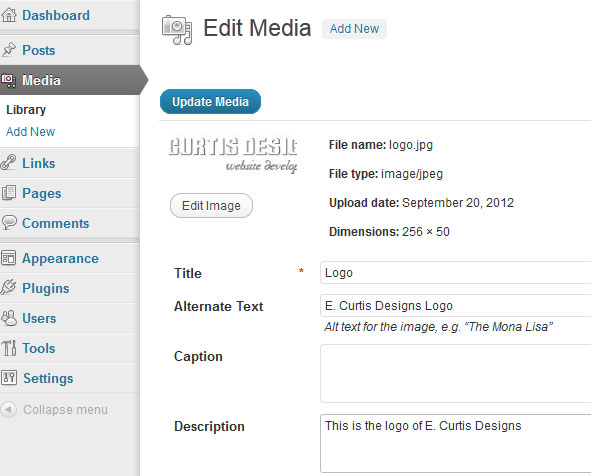Screen dimensions: 591x476
Task: Click the Links chain icon
Action: point(8,162)
